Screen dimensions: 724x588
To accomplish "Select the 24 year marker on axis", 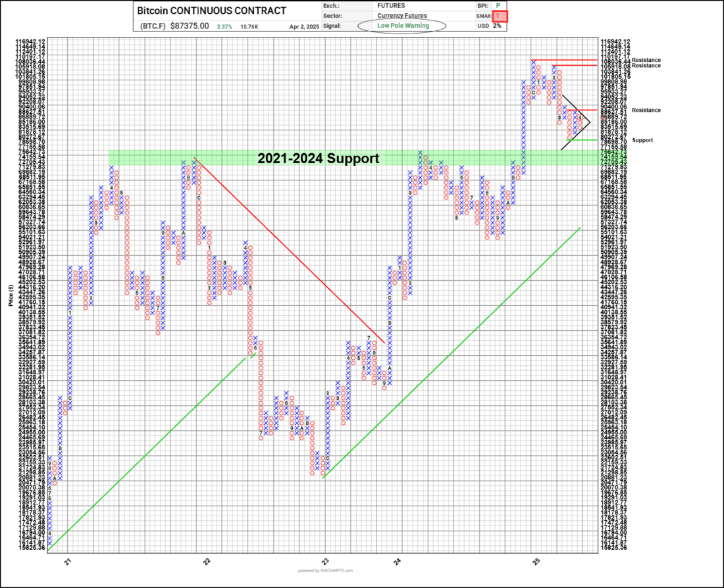I will pos(397,561).
